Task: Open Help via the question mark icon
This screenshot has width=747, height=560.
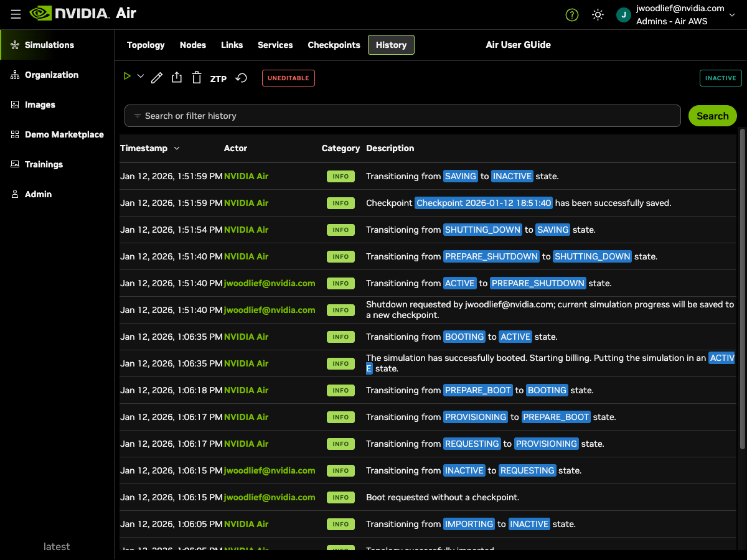Action: (572, 14)
